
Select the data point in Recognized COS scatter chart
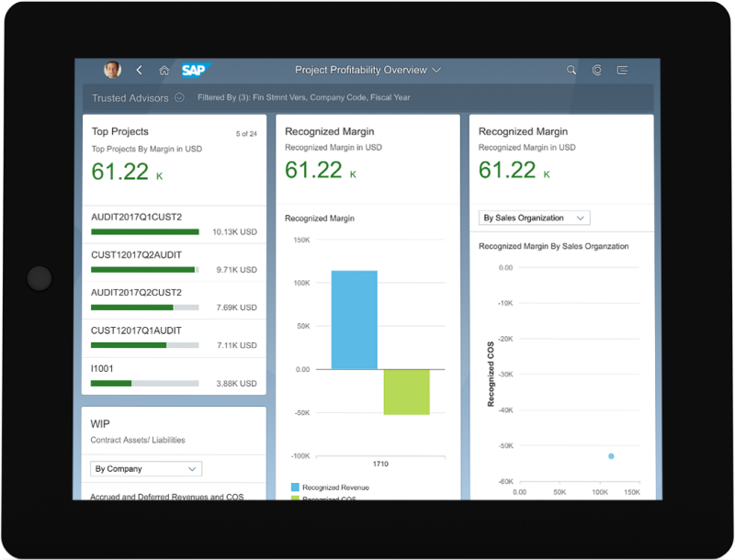(x=610, y=455)
